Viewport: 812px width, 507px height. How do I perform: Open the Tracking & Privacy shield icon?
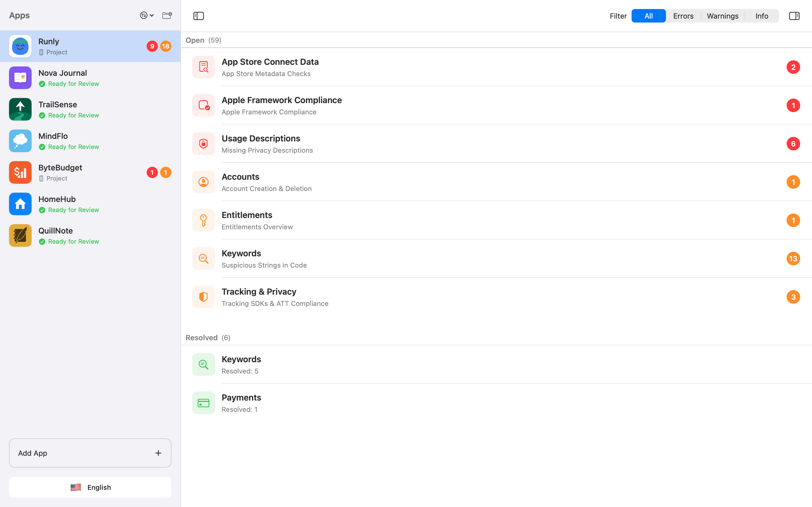point(203,297)
